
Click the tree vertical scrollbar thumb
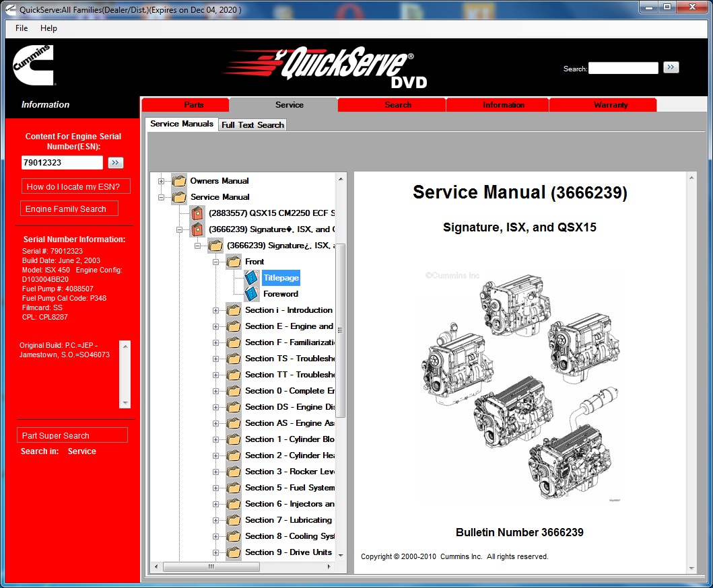[340, 330]
